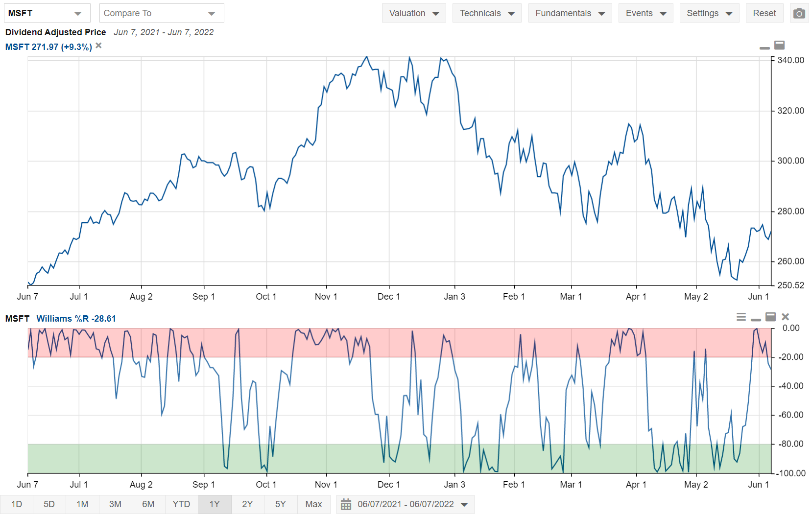Viewport: 812px width, 516px height.
Task: Select the 1D time range
Action: [x=17, y=504]
